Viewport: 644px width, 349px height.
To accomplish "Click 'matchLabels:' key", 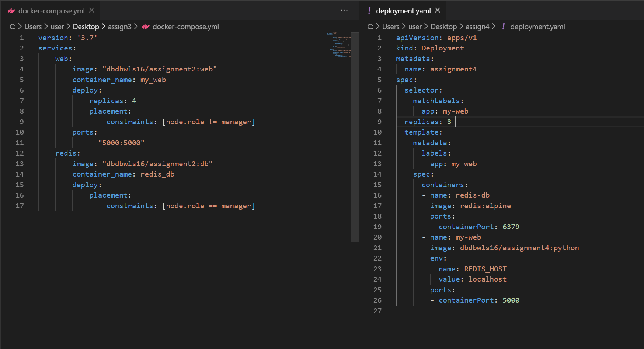I will 438,101.
